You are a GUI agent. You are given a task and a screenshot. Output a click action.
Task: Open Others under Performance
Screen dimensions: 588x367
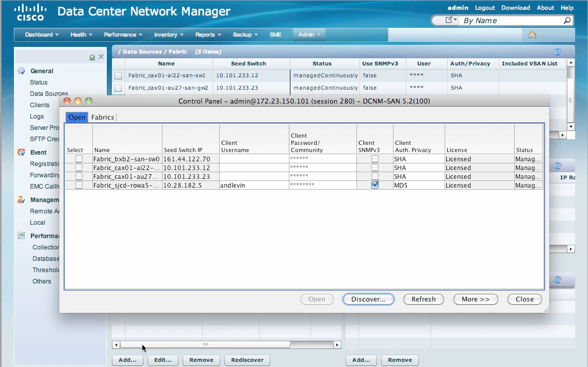[42, 281]
